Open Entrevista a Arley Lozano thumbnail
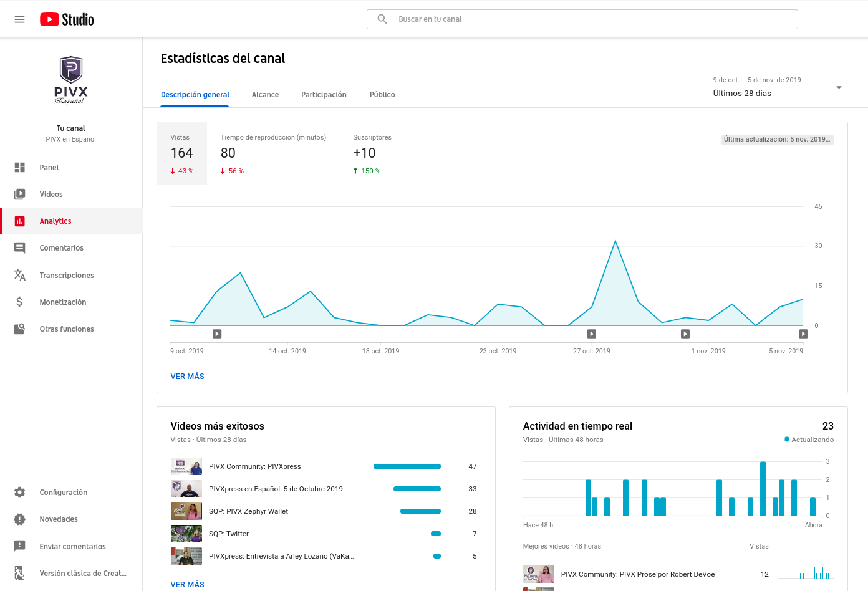 (186, 556)
